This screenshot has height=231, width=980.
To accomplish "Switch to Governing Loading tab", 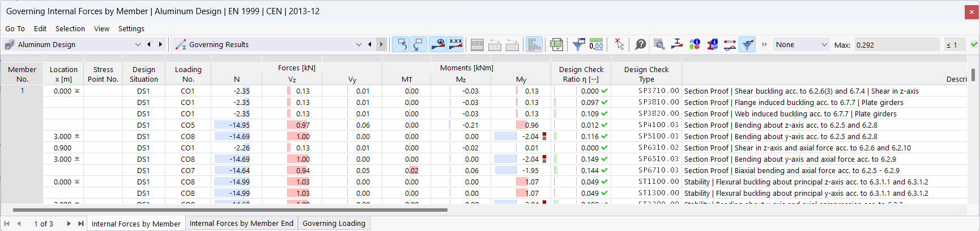I will (x=334, y=224).
